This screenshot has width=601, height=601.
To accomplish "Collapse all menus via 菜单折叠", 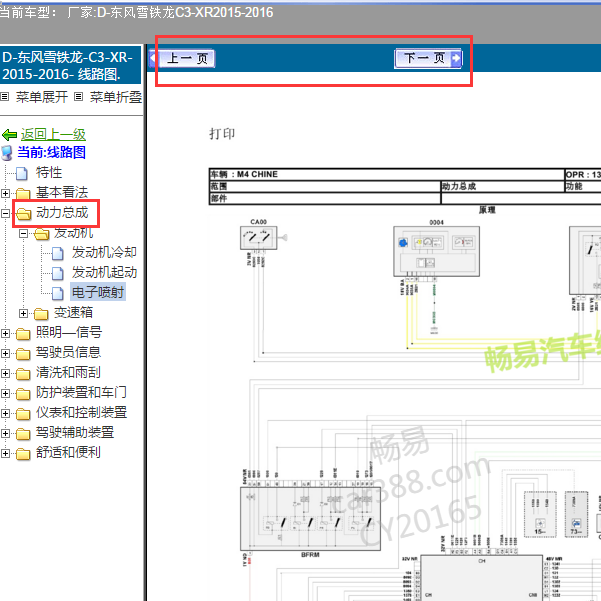I will (116, 97).
